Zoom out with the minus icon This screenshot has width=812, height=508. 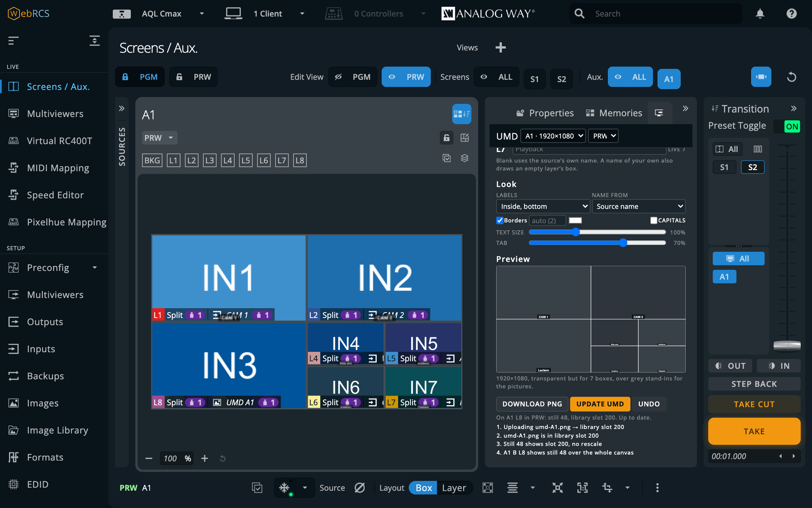(x=149, y=458)
